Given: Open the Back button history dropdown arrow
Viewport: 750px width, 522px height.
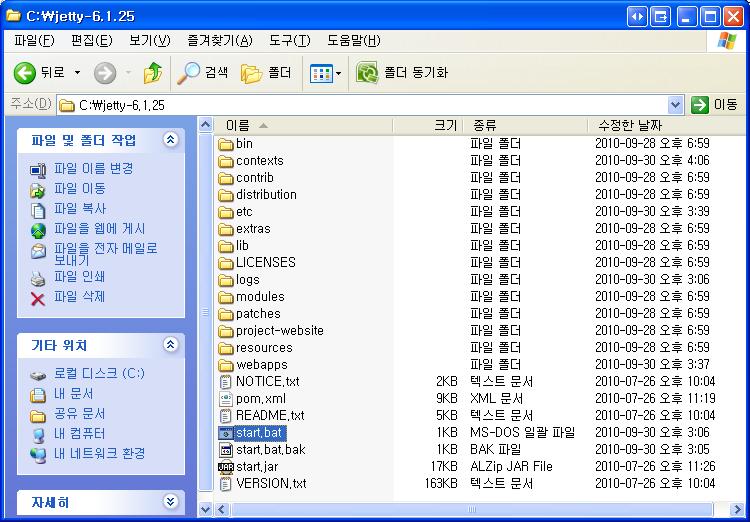Looking at the screenshot, I should tap(78, 73).
